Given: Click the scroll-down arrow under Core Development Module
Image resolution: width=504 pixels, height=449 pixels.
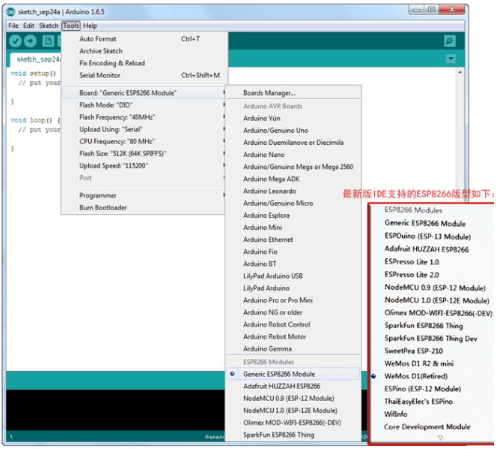Looking at the screenshot, I should (440, 437).
